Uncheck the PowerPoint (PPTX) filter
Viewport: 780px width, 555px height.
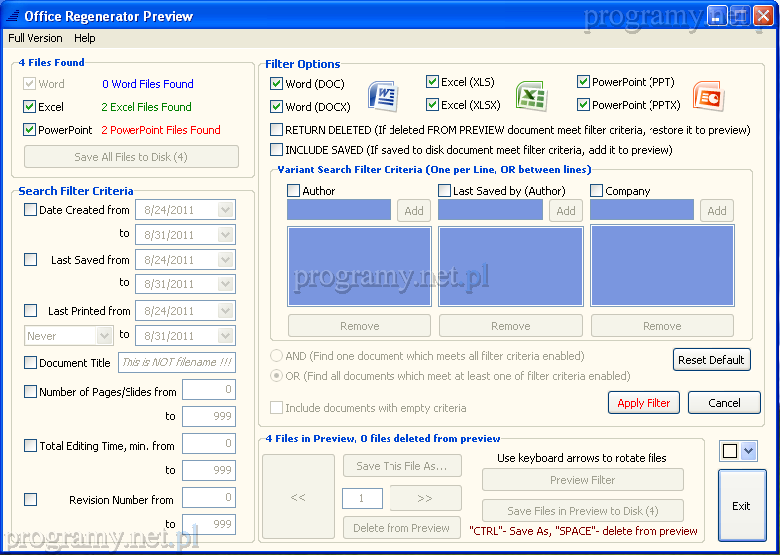click(583, 105)
